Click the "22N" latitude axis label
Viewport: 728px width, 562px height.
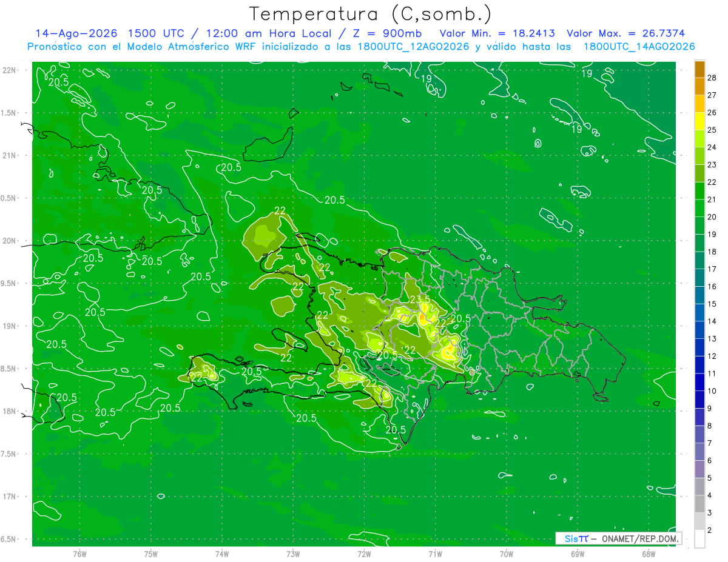point(10,70)
